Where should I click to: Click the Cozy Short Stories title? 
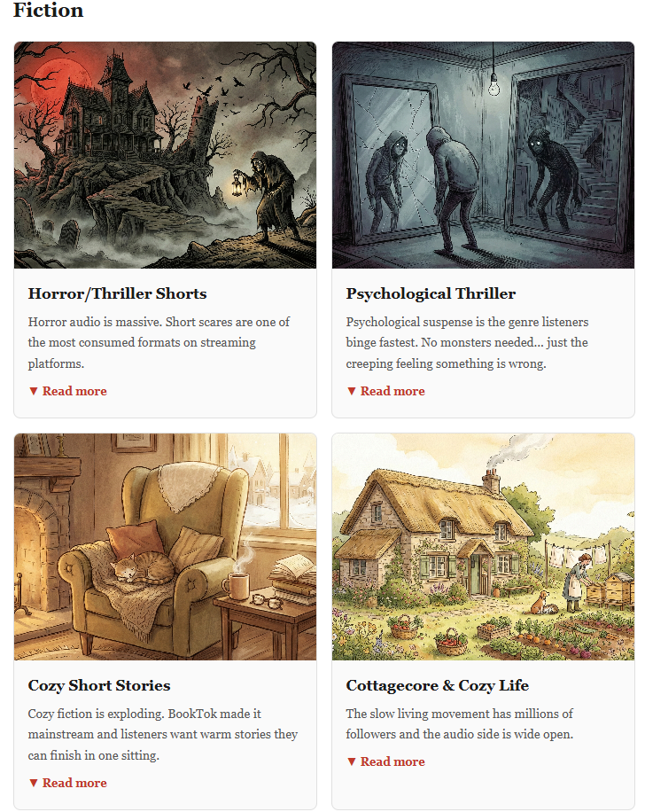(x=99, y=685)
